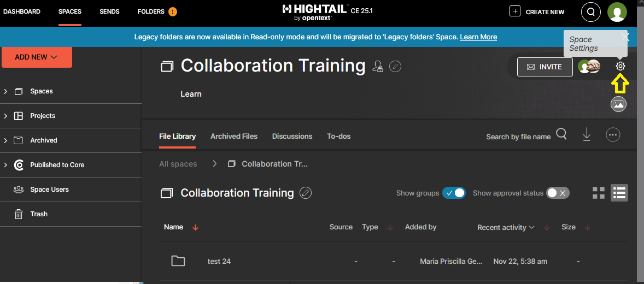Open Space Settings gear icon
This screenshot has width=644, height=284.
coord(620,66)
